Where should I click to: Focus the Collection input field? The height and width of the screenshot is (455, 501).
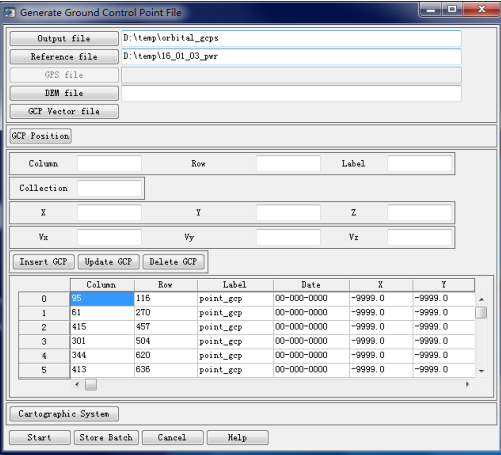(109, 188)
